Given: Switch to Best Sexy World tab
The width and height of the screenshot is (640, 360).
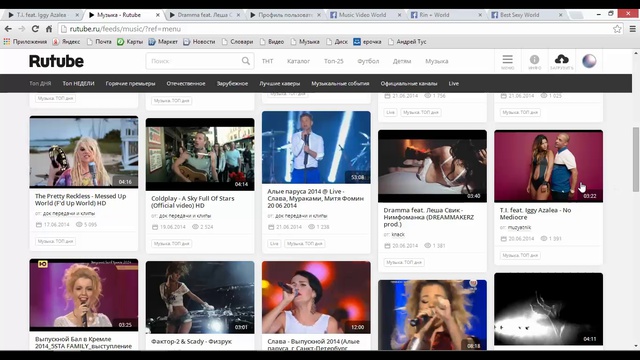Looking at the screenshot, I should 527,15.
